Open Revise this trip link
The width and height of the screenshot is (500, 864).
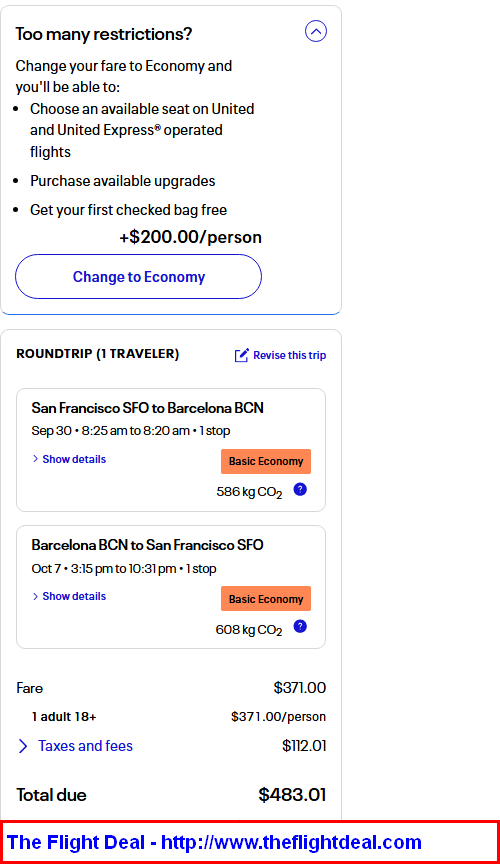[289, 355]
